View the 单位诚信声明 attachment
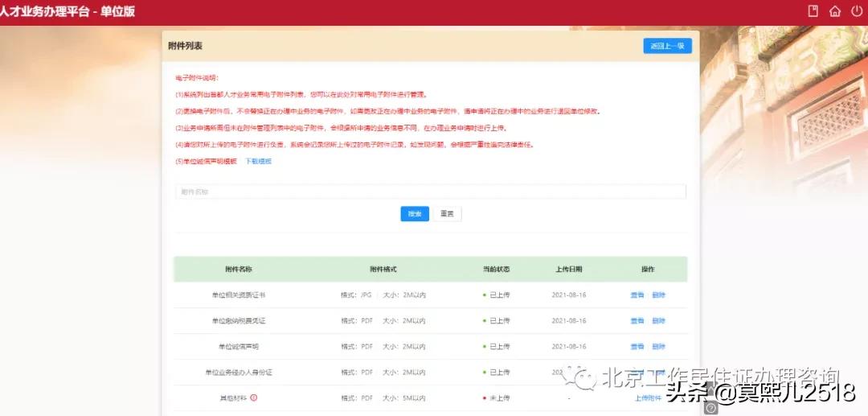The height and width of the screenshot is (416, 868). [637, 347]
